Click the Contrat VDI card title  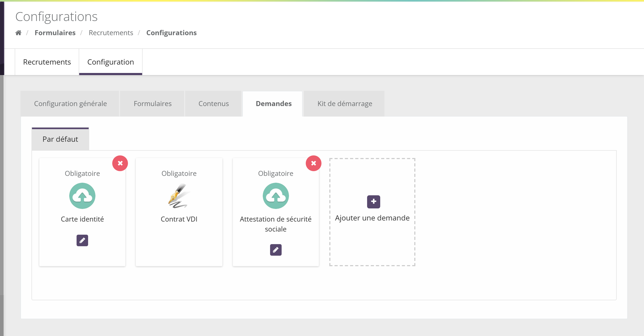coord(179,219)
